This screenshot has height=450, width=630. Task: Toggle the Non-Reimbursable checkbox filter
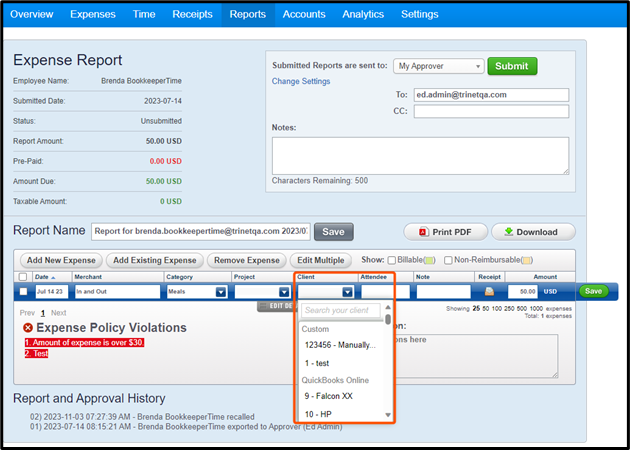pyautogui.click(x=449, y=260)
